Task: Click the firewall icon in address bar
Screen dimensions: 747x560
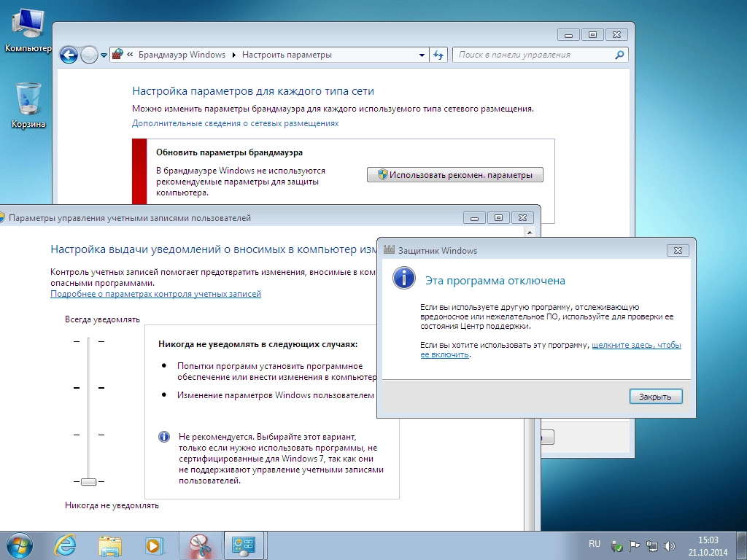Action: (x=117, y=55)
